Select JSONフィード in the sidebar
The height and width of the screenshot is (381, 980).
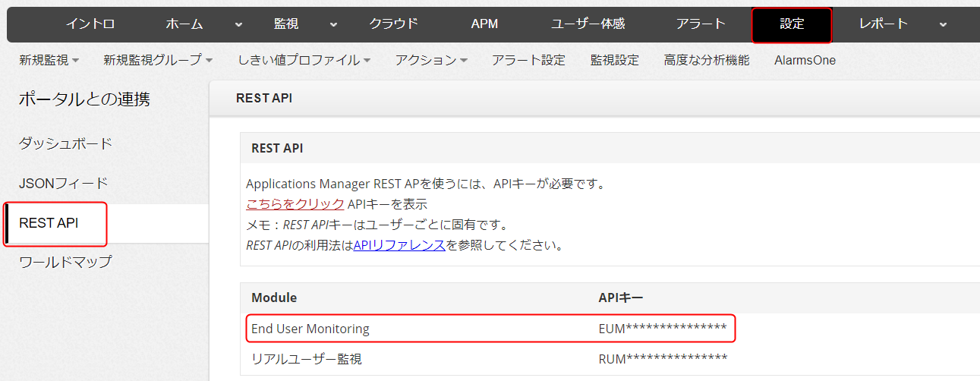click(64, 183)
